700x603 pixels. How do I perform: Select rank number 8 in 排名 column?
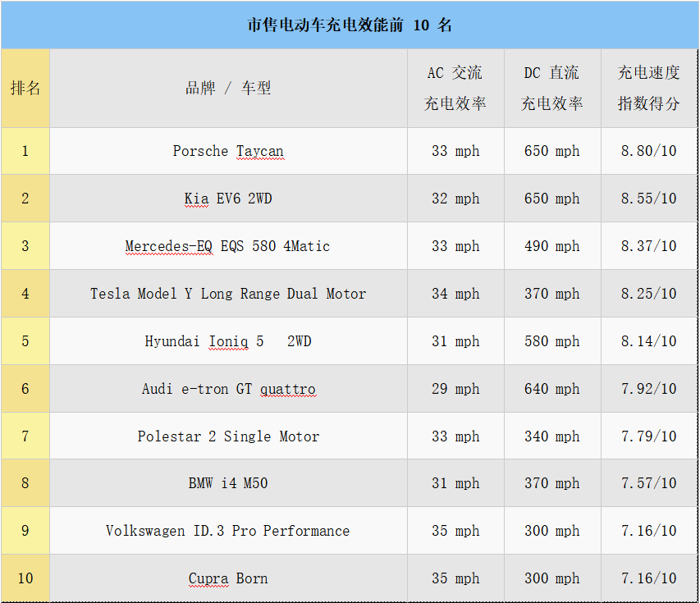point(25,483)
